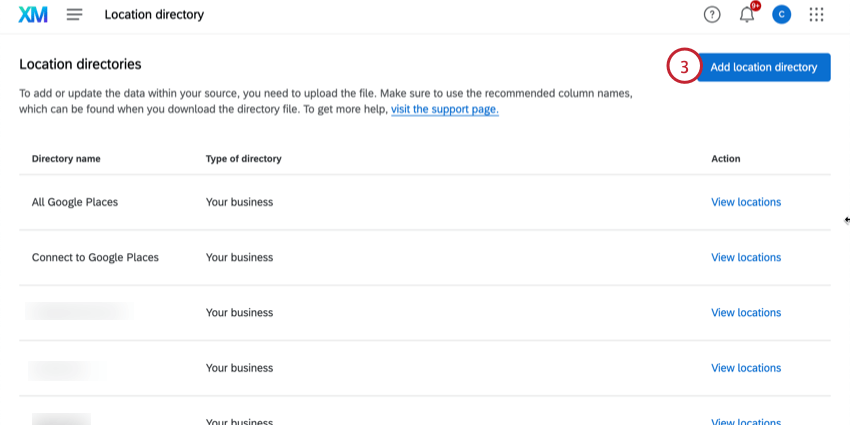Select the All Google Places directory name
Viewport: 850px width, 425px height.
75,202
